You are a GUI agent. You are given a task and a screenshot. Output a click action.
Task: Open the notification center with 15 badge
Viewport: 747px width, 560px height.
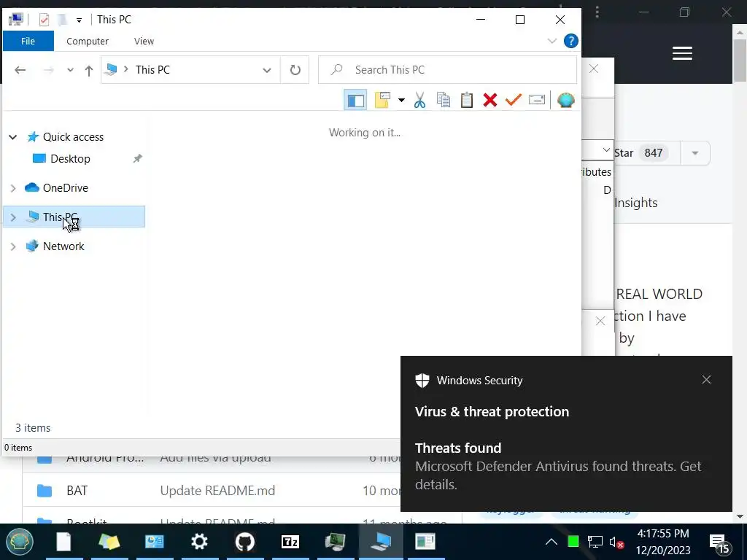720,542
